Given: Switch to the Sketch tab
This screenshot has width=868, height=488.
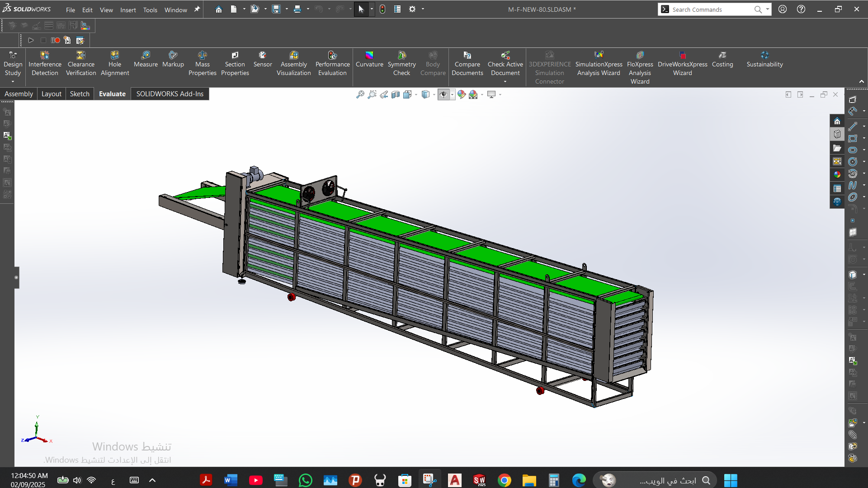Looking at the screenshot, I should (x=80, y=94).
